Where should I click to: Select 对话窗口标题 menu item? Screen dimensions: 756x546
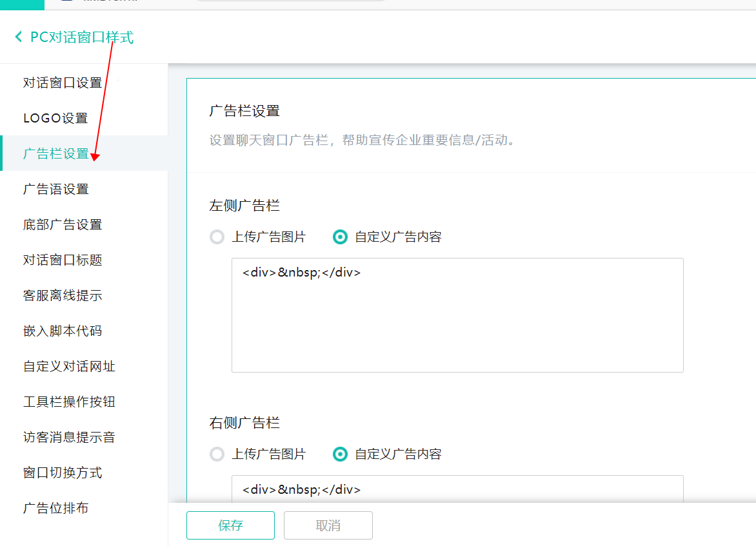[x=63, y=260]
